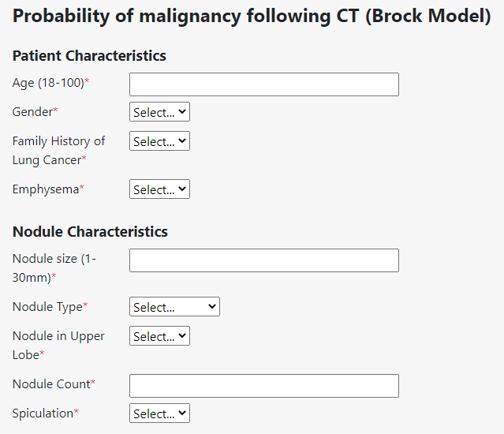504x434 pixels.
Task: Expand the Family History of Lung Cancer dropdown
Action: [x=159, y=141]
